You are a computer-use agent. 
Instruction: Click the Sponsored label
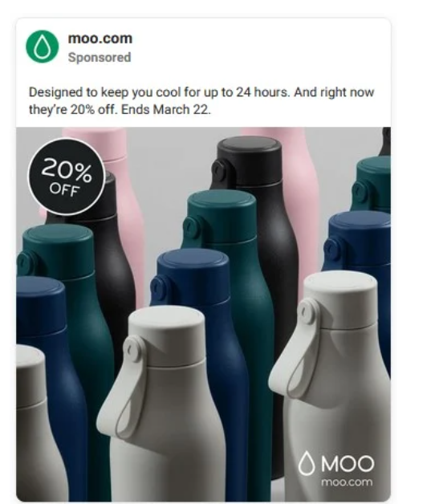pos(100,58)
